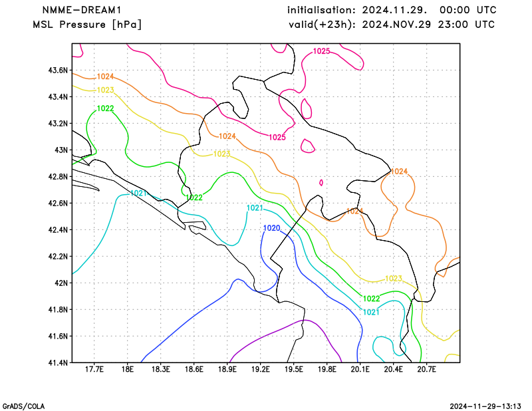The width and height of the screenshot is (532, 411).
Task: Select the 1022 label just above the 41.8N 1021 label
Action: tap(372, 299)
